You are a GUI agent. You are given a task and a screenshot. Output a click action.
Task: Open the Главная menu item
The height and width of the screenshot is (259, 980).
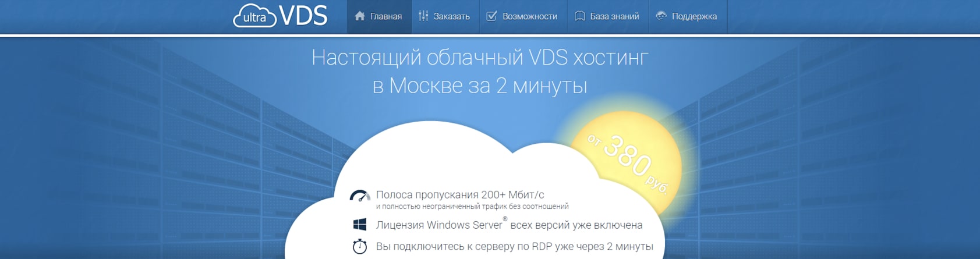click(379, 16)
